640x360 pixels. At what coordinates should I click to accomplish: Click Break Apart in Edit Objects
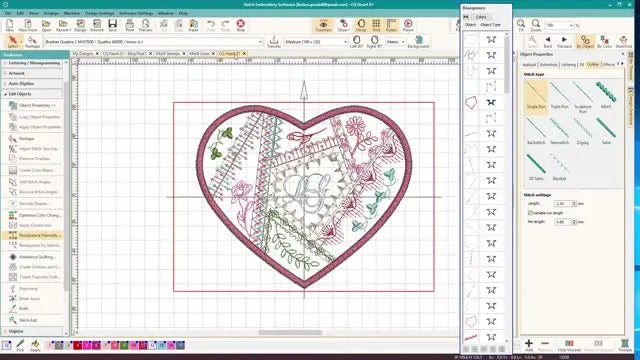[x=29, y=299]
